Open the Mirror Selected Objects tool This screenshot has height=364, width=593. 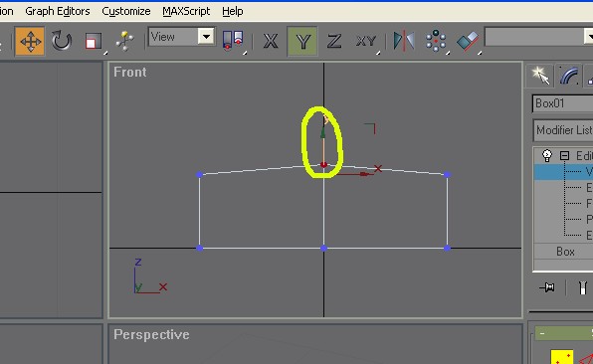click(x=404, y=41)
